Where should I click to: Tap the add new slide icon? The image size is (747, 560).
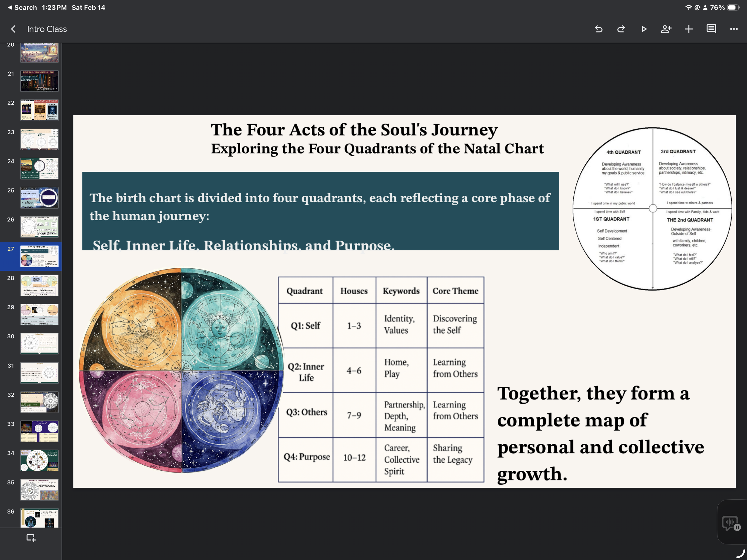[x=31, y=538]
